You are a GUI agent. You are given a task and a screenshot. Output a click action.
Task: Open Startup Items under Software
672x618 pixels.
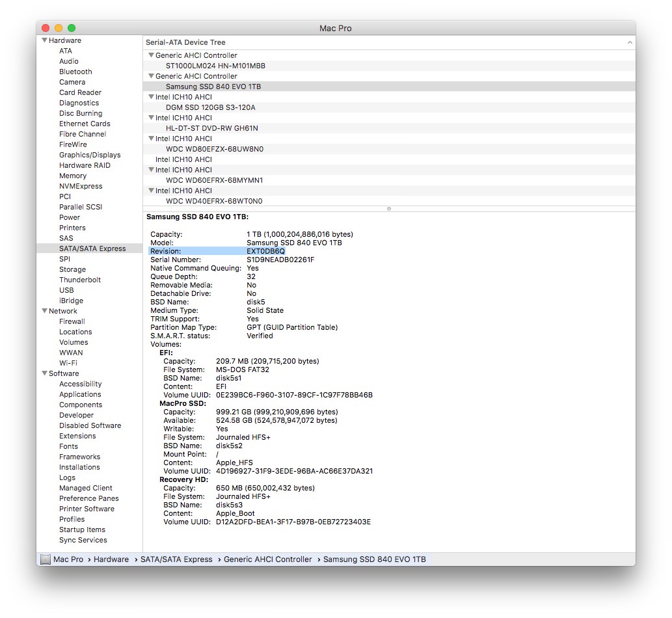tap(82, 530)
